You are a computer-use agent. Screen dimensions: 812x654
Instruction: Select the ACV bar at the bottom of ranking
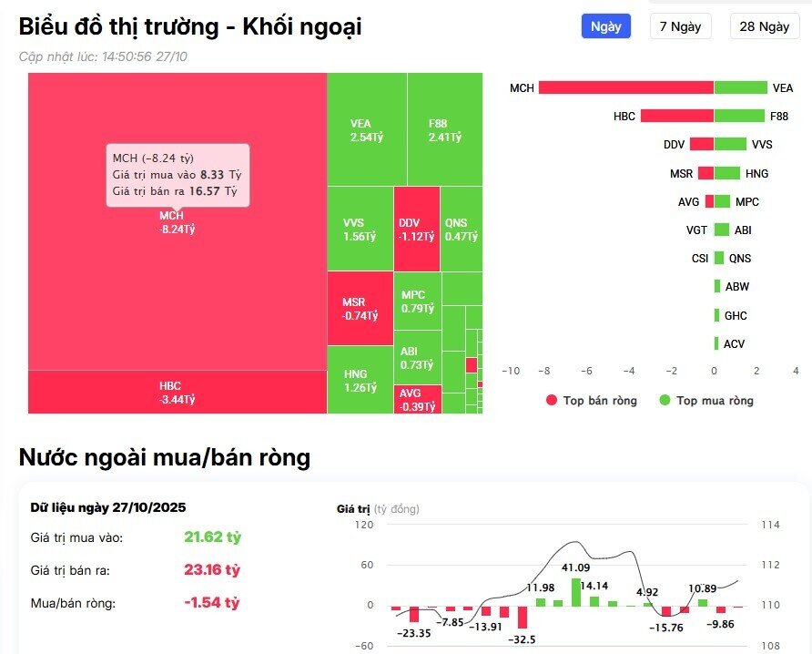tap(716, 343)
